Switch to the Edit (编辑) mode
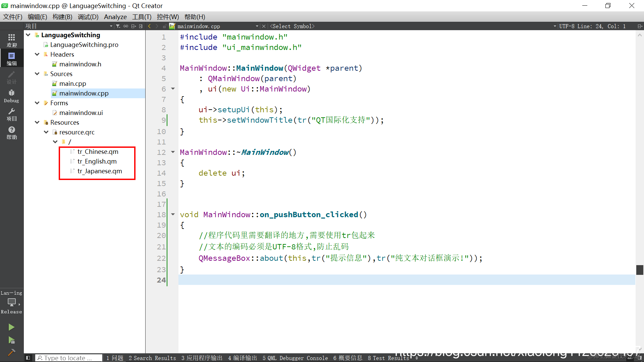The width and height of the screenshot is (644, 362). click(x=12, y=58)
